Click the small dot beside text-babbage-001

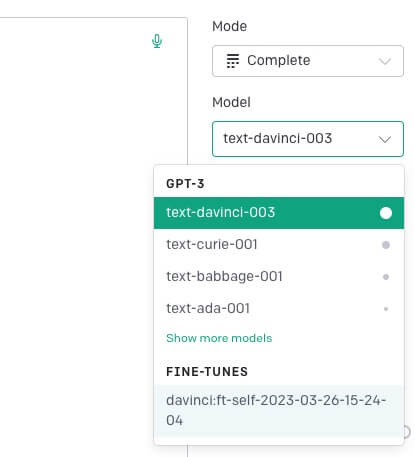click(x=386, y=277)
